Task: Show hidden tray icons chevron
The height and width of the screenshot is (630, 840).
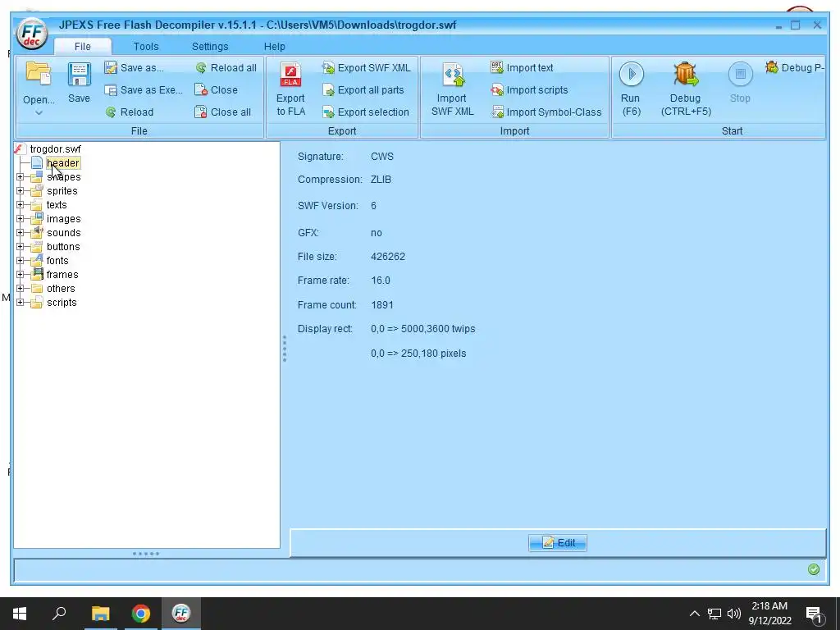Action: pyautogui.click(x=694, y=614)
